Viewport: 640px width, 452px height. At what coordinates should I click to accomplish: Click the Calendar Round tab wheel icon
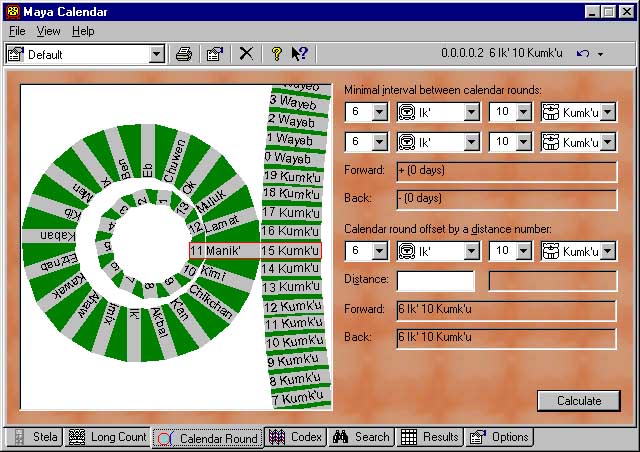click(x=165, y=439)
